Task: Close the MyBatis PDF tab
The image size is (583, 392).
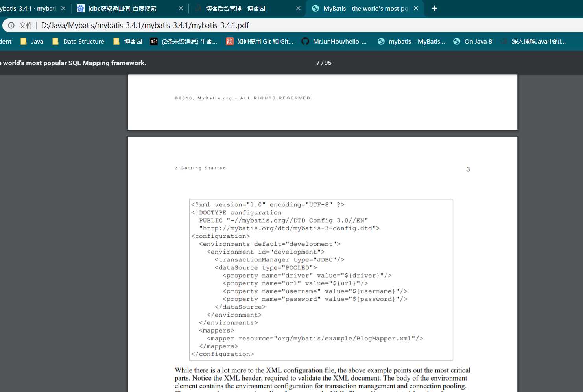Action: click(x=416, y=8)
